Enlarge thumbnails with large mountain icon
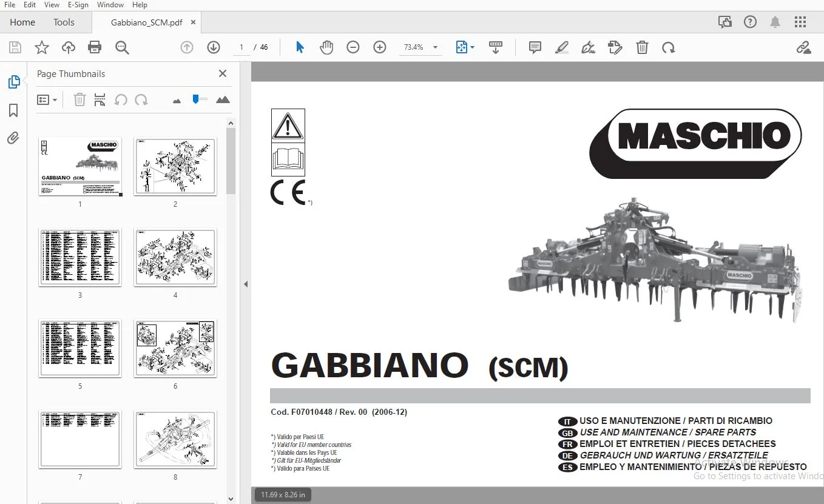The image size is (824, 504). point(223,99)
